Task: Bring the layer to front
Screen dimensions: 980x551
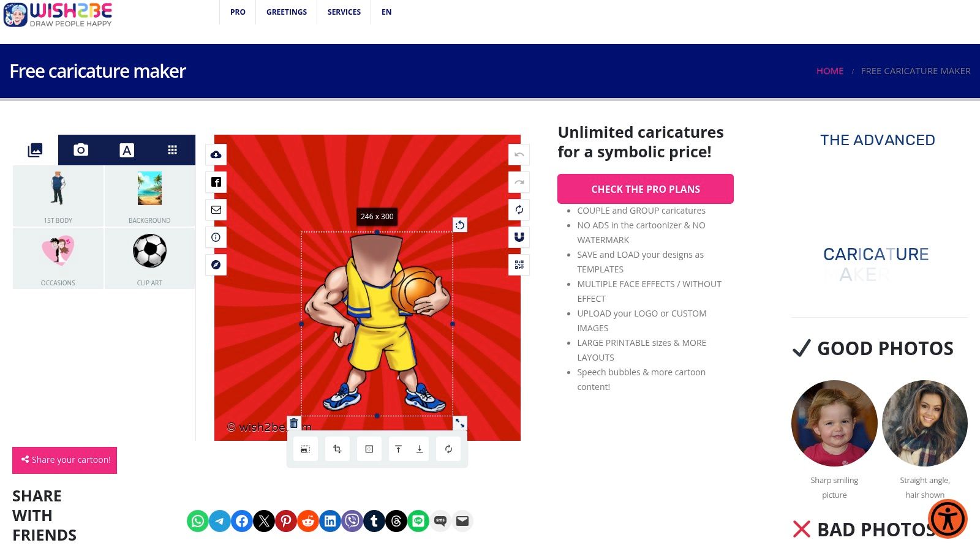Action: click(x=398, y=449)
